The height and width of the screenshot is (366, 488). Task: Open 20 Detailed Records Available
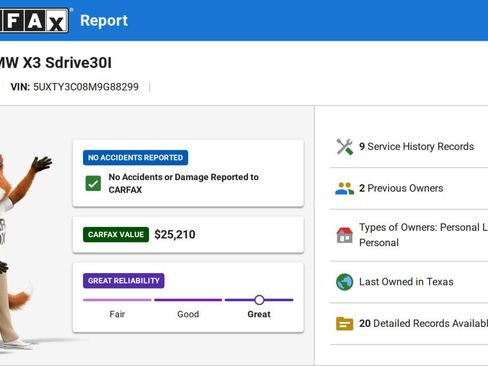click(x=409, y=323)
